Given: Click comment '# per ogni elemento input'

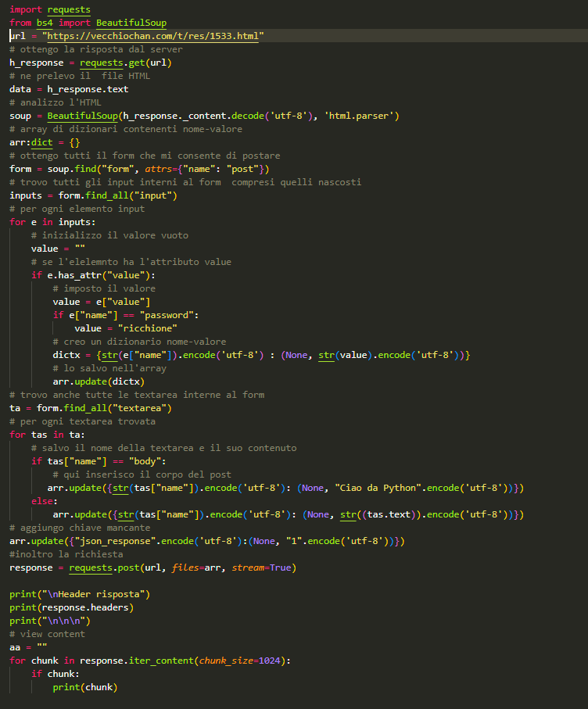Looking at the screenshot, I should tap(77, 209).
